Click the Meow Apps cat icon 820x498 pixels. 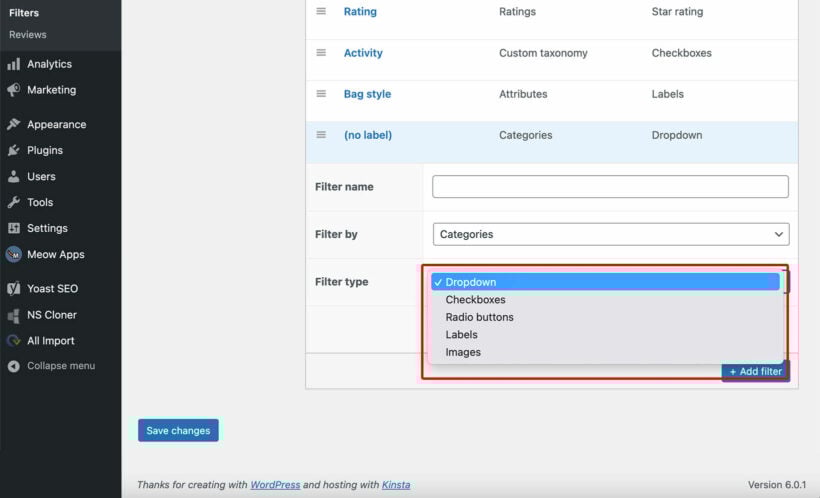coord(14,255)
